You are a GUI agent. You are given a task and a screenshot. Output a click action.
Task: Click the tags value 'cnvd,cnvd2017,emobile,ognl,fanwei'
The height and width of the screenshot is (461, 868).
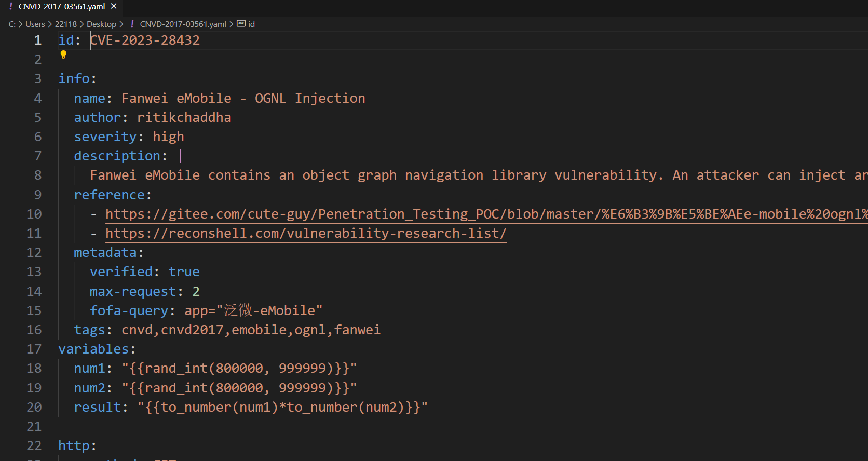[251, 330]
